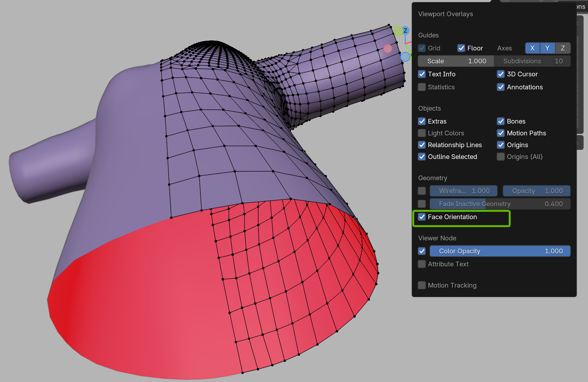Click the green negative Y gizmo circle
This screenshot has height=382, width=588.
398,31
